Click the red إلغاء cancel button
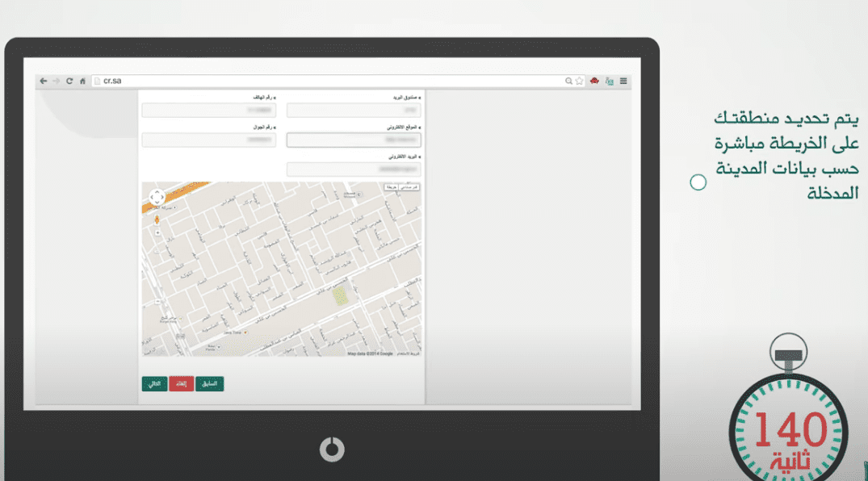This screenshot has width=868, height=481. click(182, 383)
